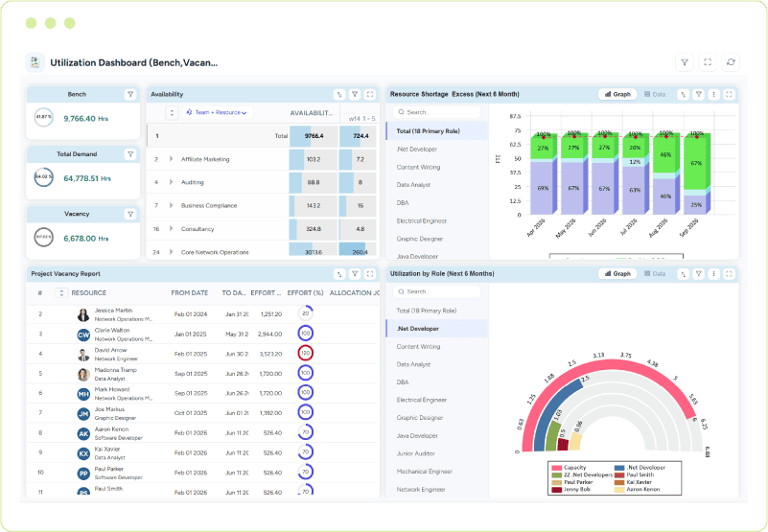Open the more options menu in the Utilization by Role panel
The height and width of the screenshot is (532, 768).
(x=714, y=274)
